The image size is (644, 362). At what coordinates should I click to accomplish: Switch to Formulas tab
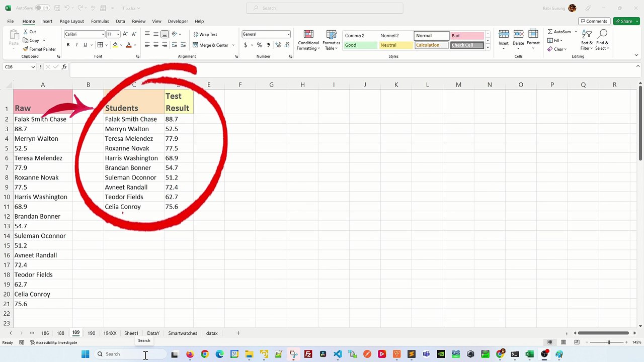pyautogui.click(x=100, y=21)
